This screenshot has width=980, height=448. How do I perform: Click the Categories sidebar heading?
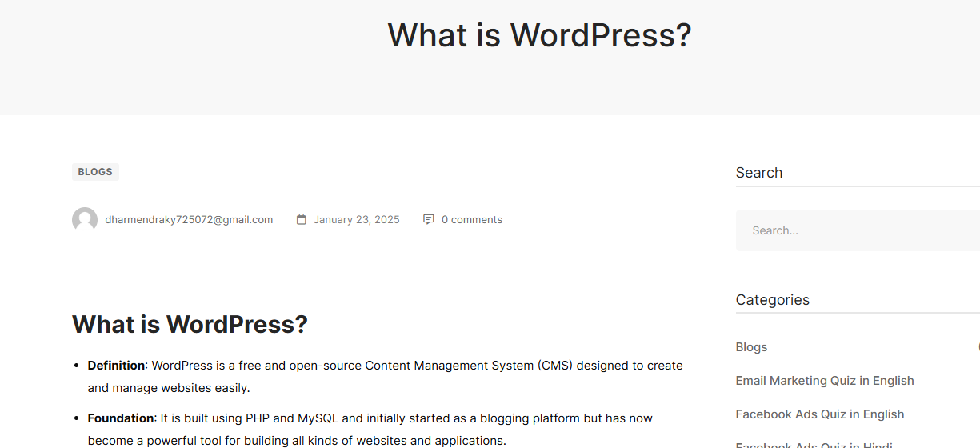click(773, 300)
